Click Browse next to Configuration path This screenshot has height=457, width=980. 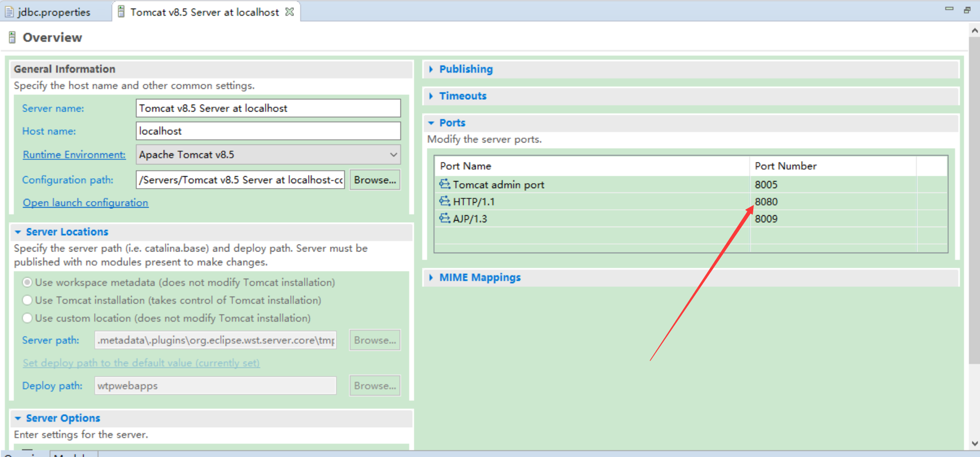point(375,179)
